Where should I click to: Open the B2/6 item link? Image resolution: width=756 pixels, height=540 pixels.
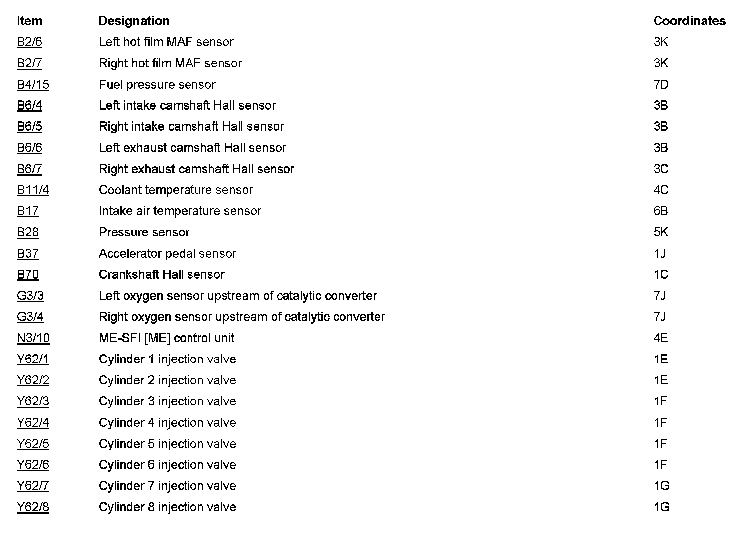29,42
